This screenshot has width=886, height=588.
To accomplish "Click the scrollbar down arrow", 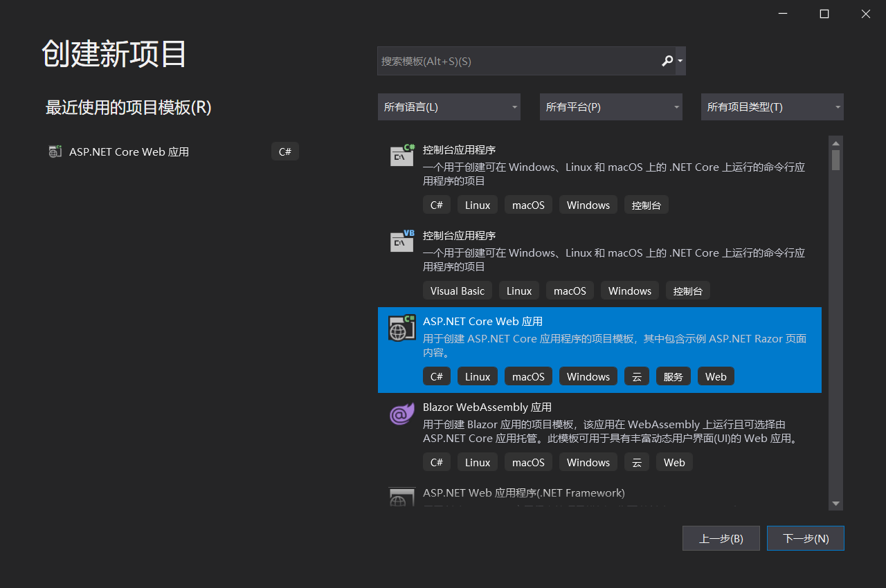I will pos(835,504).
